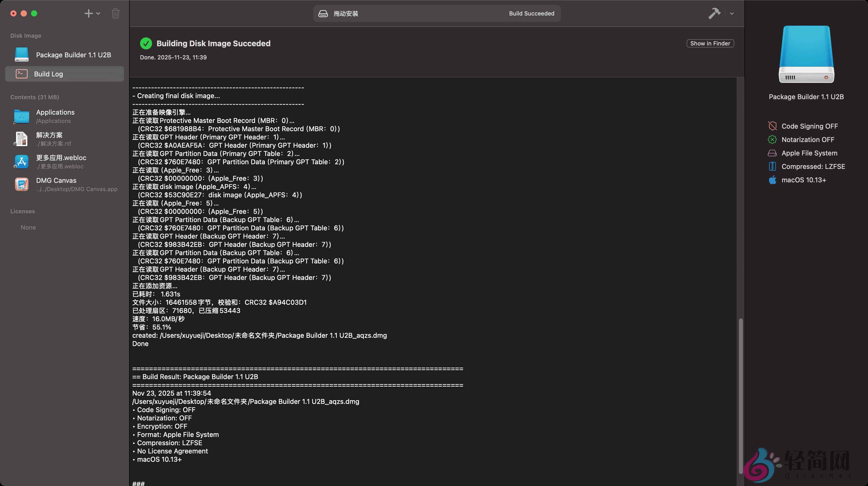Click the DMG Canvas app icon under Contents
868x486 pixels.
tap(21, 184)
